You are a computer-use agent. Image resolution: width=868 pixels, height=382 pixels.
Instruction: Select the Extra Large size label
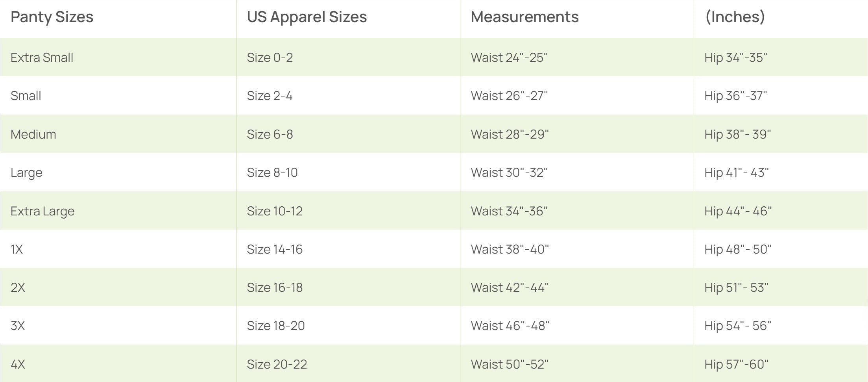42,211
